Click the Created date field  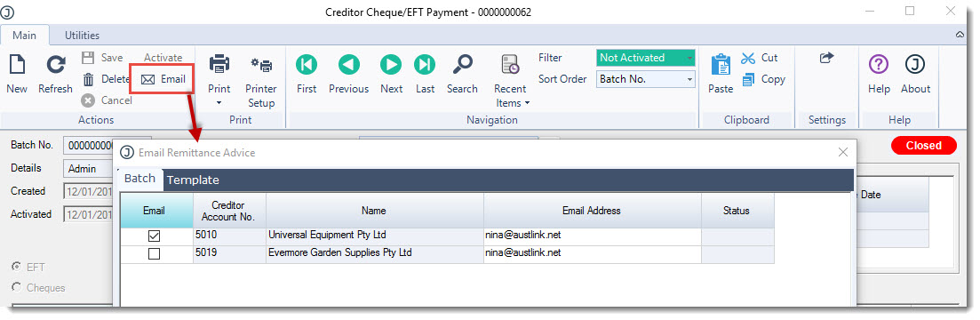(88, 191)
